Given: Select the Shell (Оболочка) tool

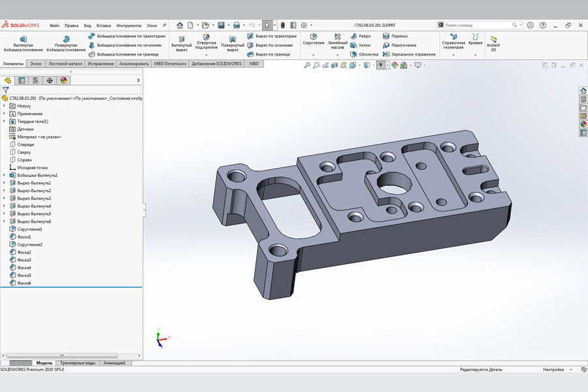Looking at the screenshot, I should pos(364,54).
